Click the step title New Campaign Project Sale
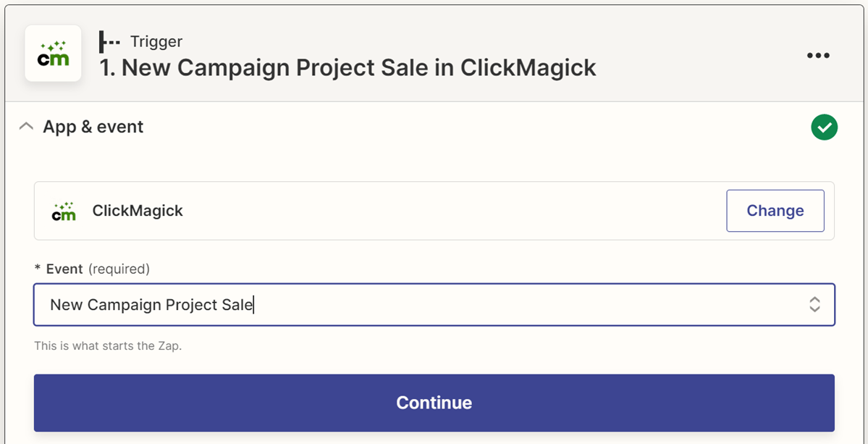This screenshot has height=444, width=868. (348, 67)
